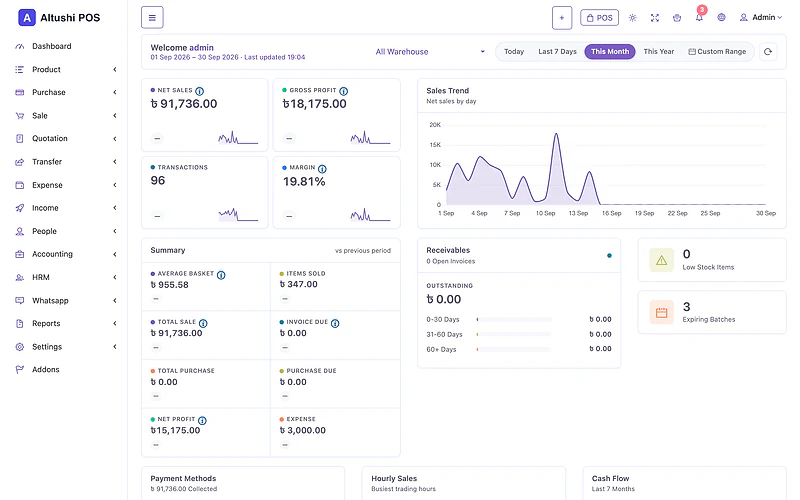Open notifications bell with 3 badge
Image resolution: width=800 pixels, height=500 pixels.
click(x=699, y=16)
